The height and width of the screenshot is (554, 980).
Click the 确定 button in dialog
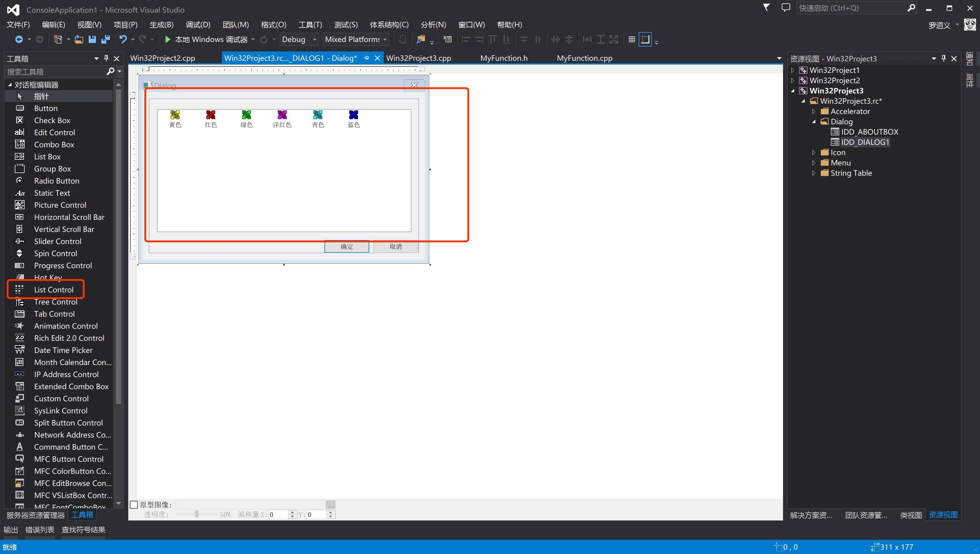pos(347,246)
